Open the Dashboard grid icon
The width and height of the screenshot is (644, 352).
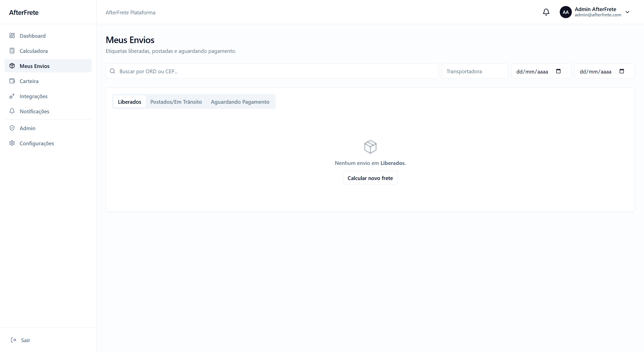[12, 36]
